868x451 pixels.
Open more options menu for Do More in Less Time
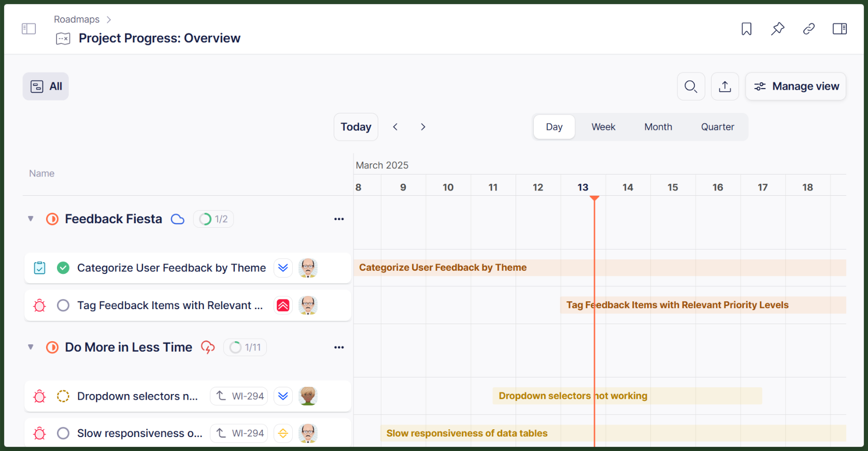(339, 347)
